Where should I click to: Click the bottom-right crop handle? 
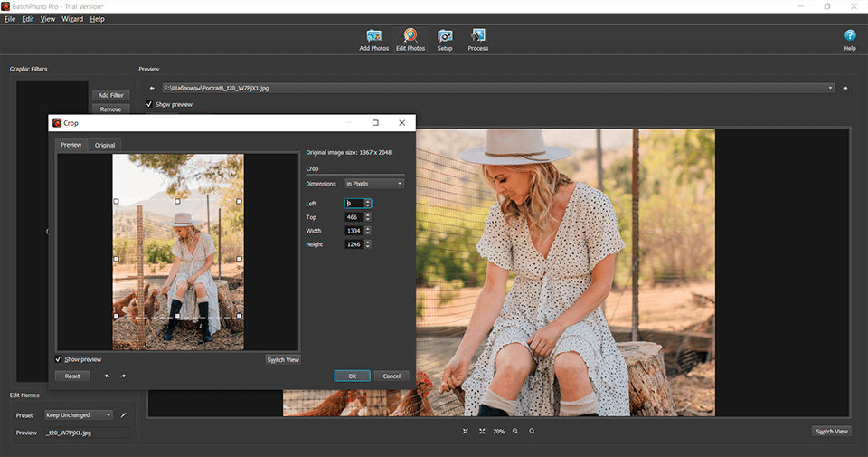pyautogui.click(x=239, y=316)
